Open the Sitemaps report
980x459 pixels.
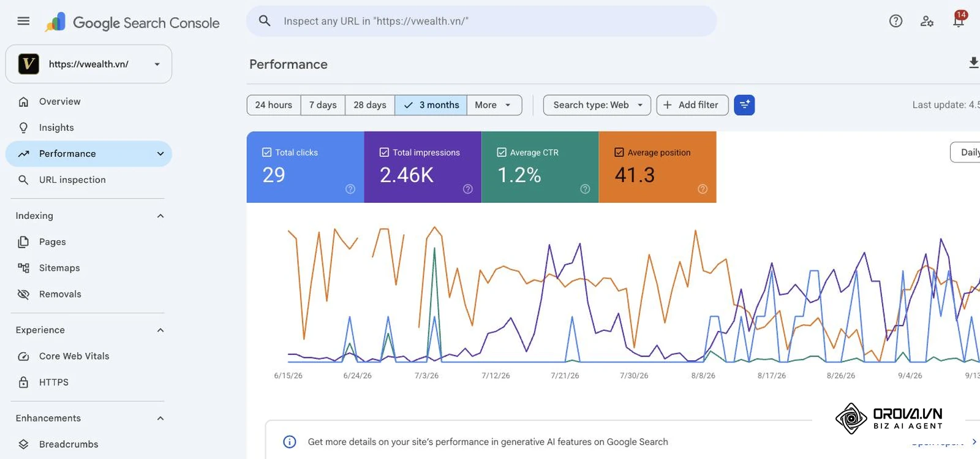pos(89,268)
